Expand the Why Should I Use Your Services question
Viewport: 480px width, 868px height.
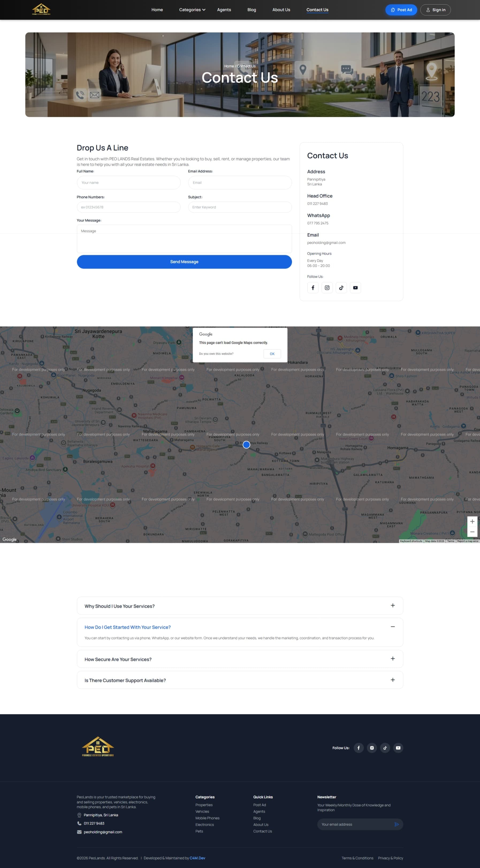coord(393,606)
